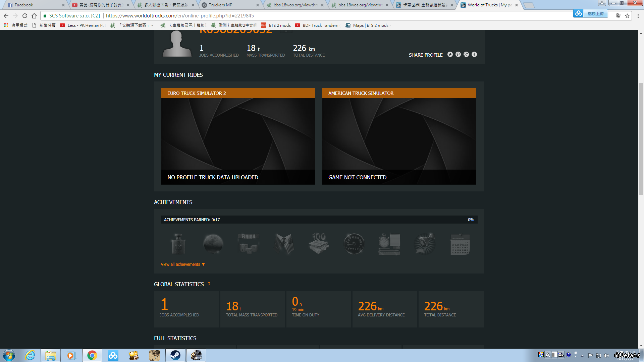Open Steam from the taskbar
This screenshot has height=362, width=644.
[175, 355]
